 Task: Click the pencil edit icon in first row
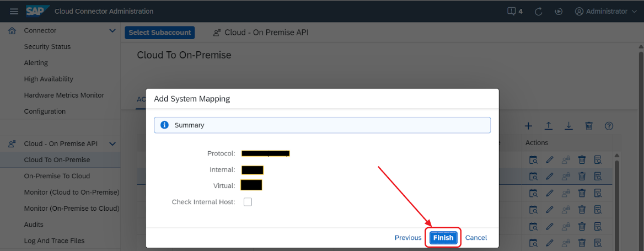click(549, 161)
